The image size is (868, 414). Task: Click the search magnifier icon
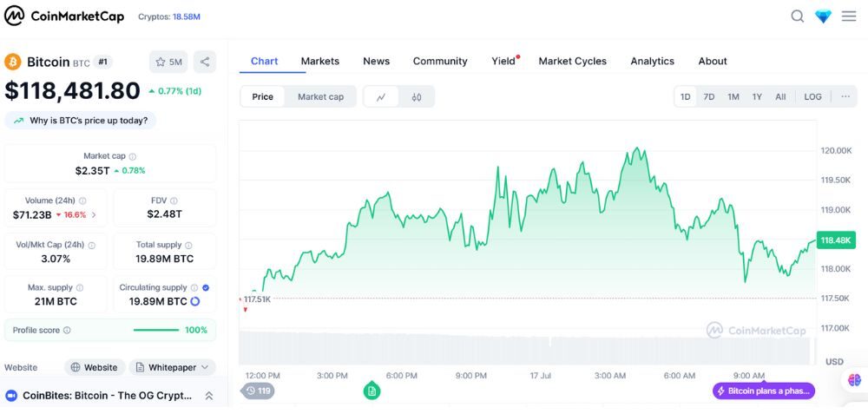tap(797, 16)
